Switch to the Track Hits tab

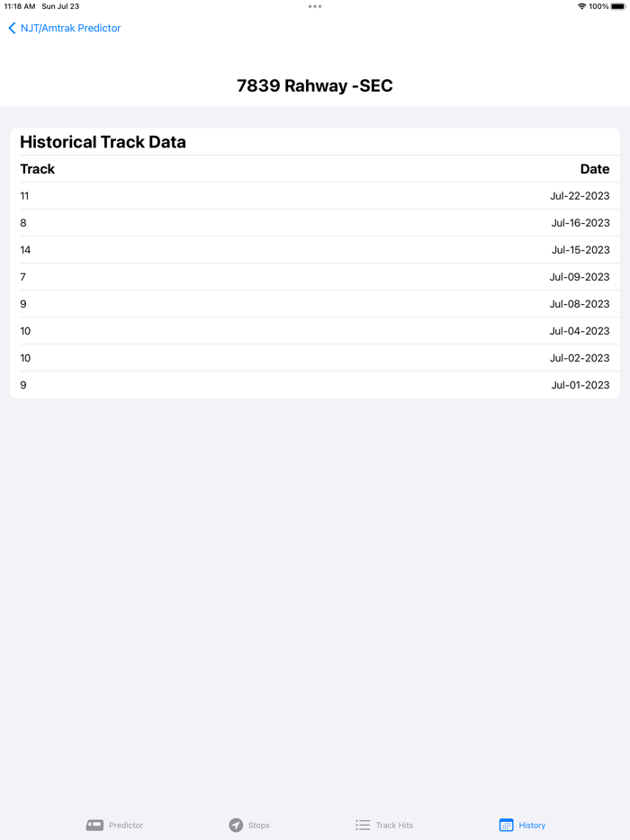383,825
